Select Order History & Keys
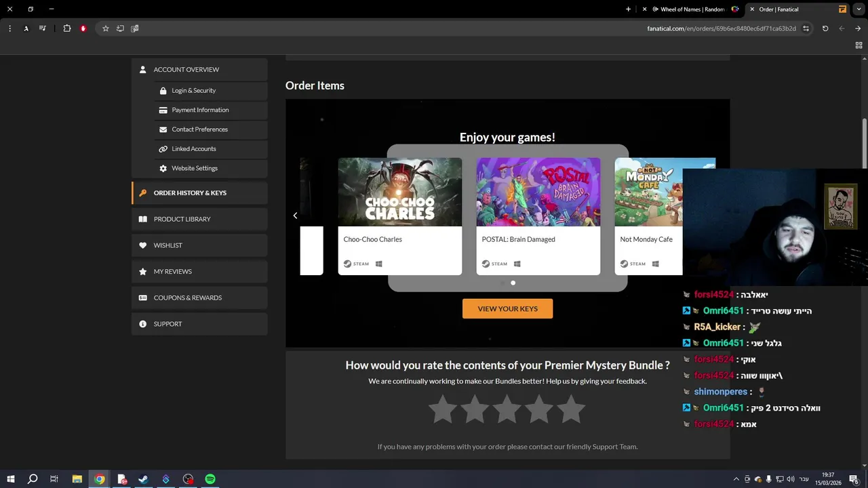 199,193
